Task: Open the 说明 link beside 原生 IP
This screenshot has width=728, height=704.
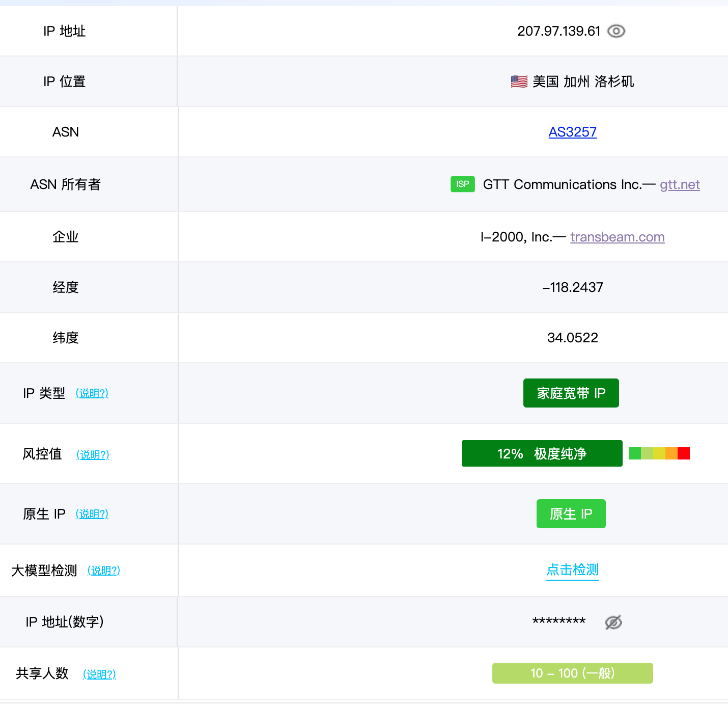Action: coord(92,514)
